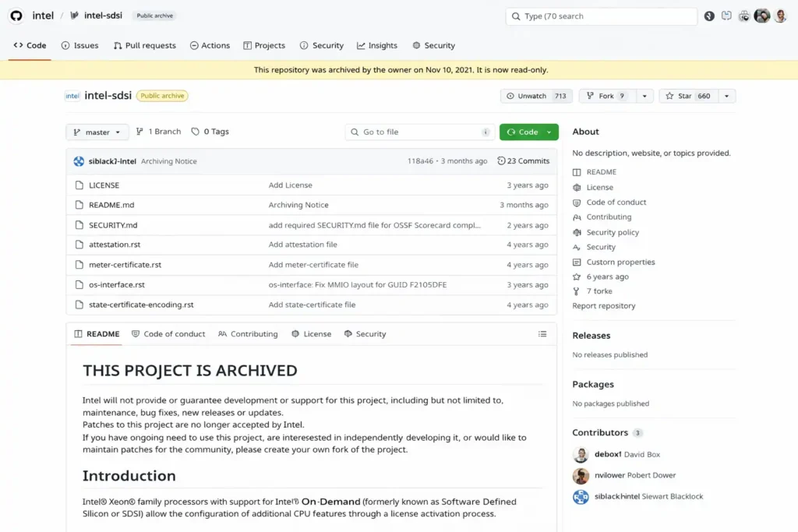Click the GitHub logo in the header

pyautogui.click(x=16, y=15)
